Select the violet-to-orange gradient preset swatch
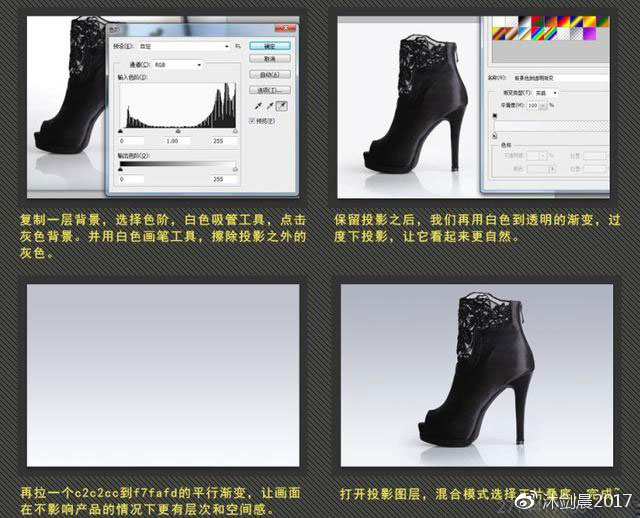 [x=551, y=22]
